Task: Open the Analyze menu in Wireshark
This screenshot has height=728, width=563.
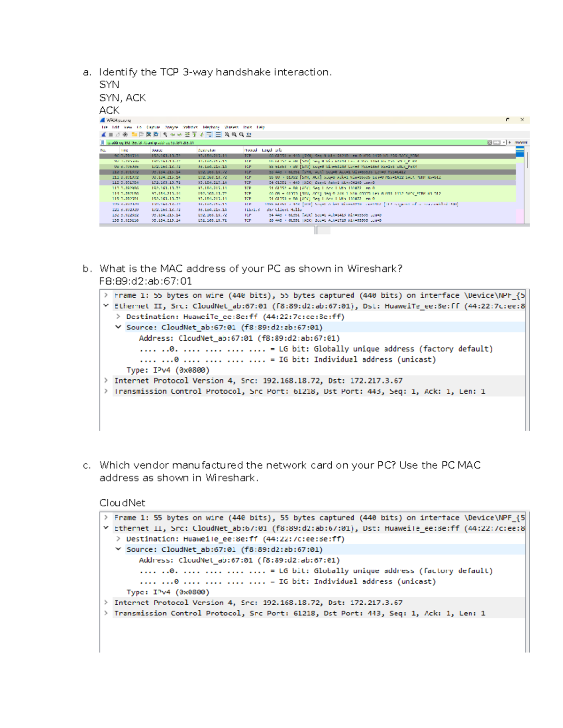Action: tap(171, 128)
